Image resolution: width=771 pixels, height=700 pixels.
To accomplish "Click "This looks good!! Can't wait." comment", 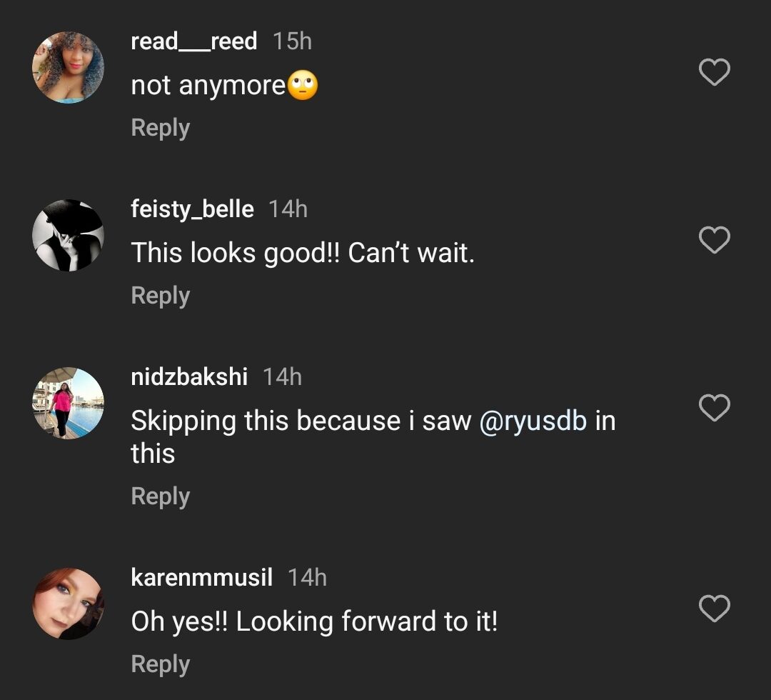I will tap(303, 254).
